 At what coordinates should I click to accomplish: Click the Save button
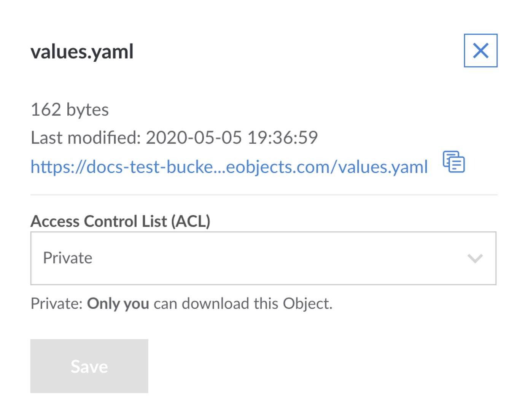(89, 366)
